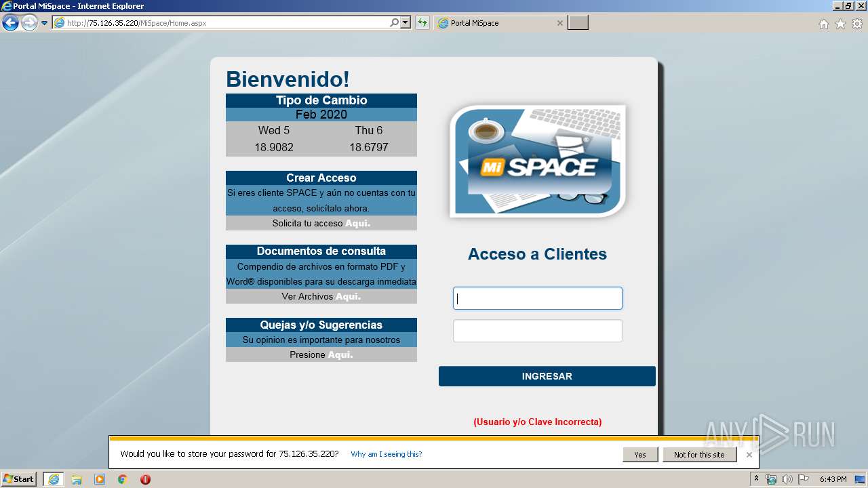
Task: Expand the address bar autocomplete dropdown
Action: tap(406, 23)
